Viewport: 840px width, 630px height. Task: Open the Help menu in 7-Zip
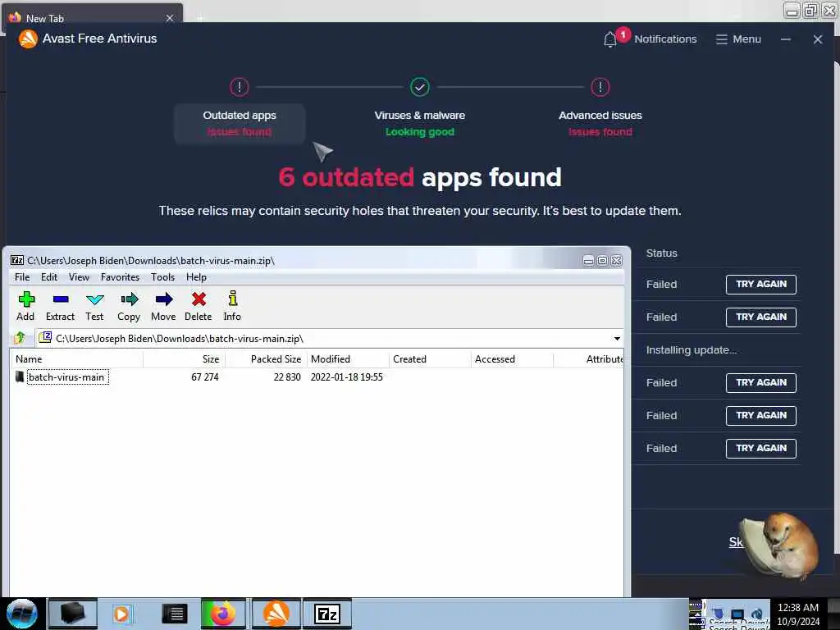pos(196,277)
